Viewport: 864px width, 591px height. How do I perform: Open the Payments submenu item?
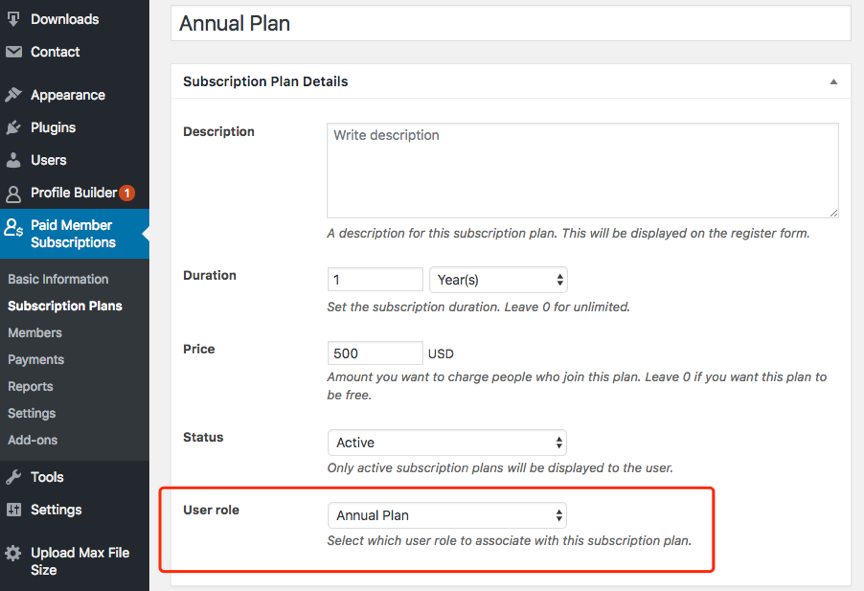[x=36, y=360]
